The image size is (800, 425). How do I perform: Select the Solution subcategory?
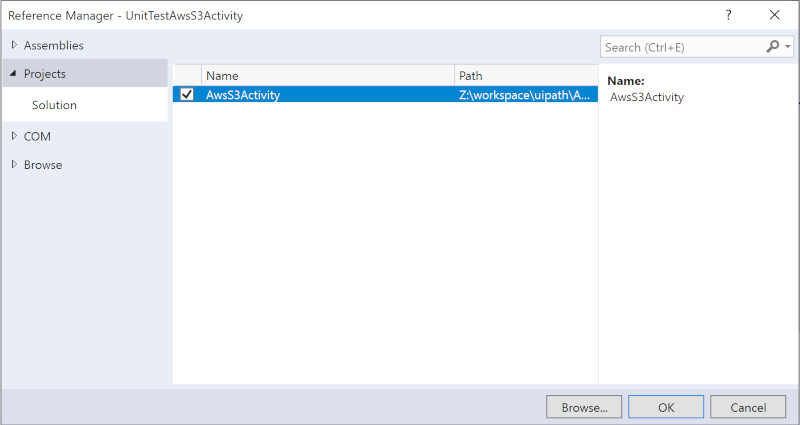pos(54,105)
